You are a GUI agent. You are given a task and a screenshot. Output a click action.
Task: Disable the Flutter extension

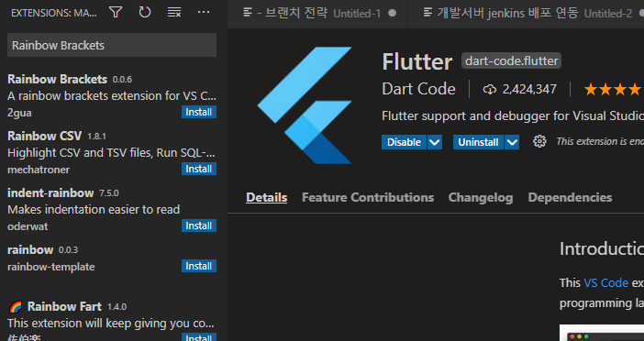click(405, 142)
